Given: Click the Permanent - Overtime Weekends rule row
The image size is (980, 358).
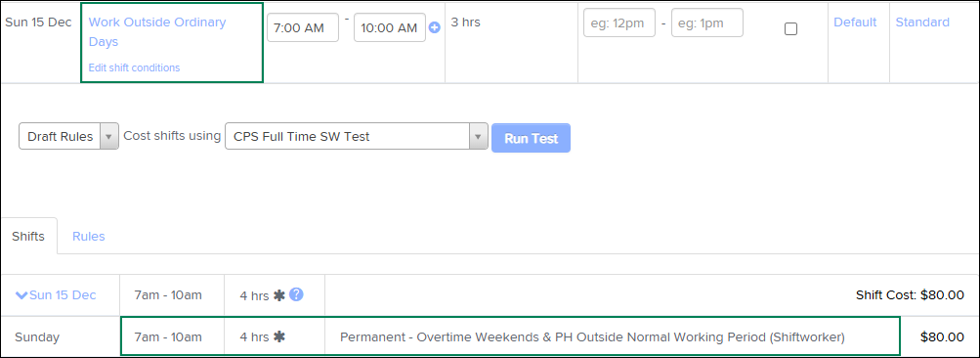Looking at the screenshot, I should [x=510, y=336].
